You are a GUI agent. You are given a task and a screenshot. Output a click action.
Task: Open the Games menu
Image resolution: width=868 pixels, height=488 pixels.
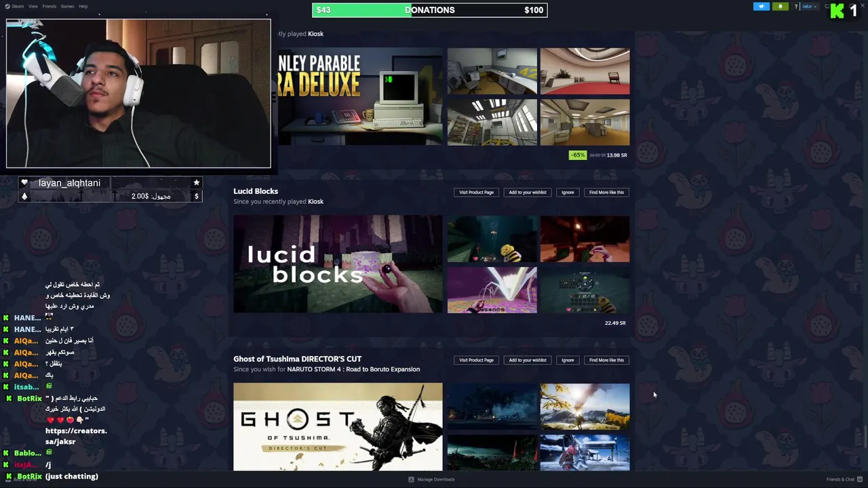pos(67,6)
